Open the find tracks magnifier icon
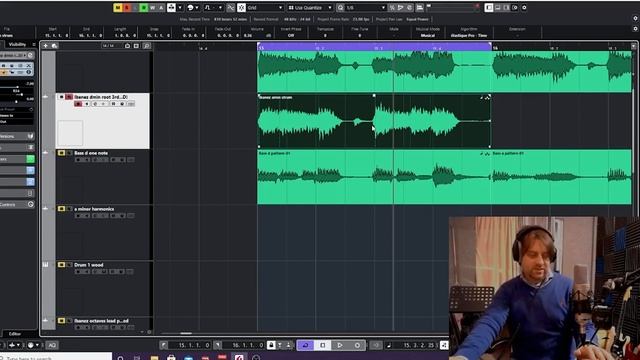This screenshot has width=640, height=360. pyautogui.click(x=147, y=46)
